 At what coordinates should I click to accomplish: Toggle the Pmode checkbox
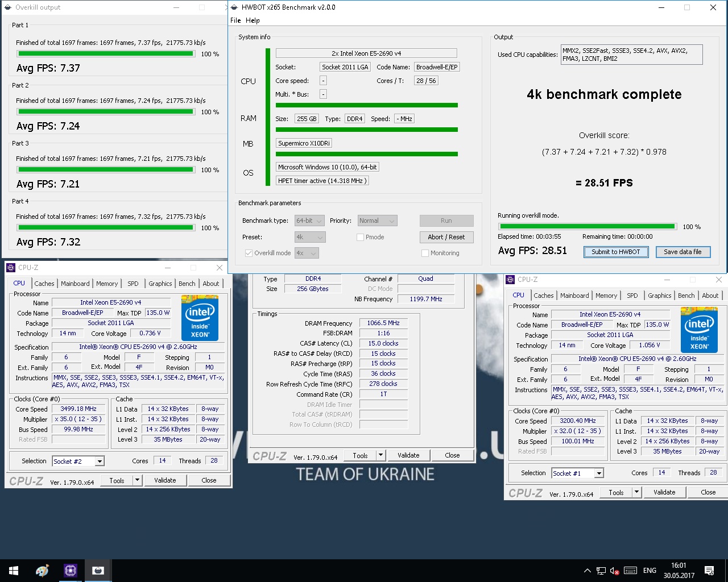(360, 237)
